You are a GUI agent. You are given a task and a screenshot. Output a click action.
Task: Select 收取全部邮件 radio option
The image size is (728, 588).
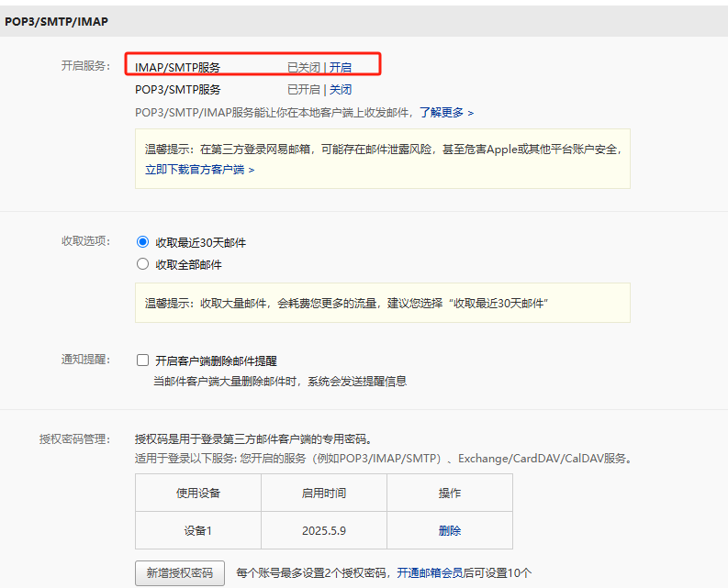(x=142, y=264)
